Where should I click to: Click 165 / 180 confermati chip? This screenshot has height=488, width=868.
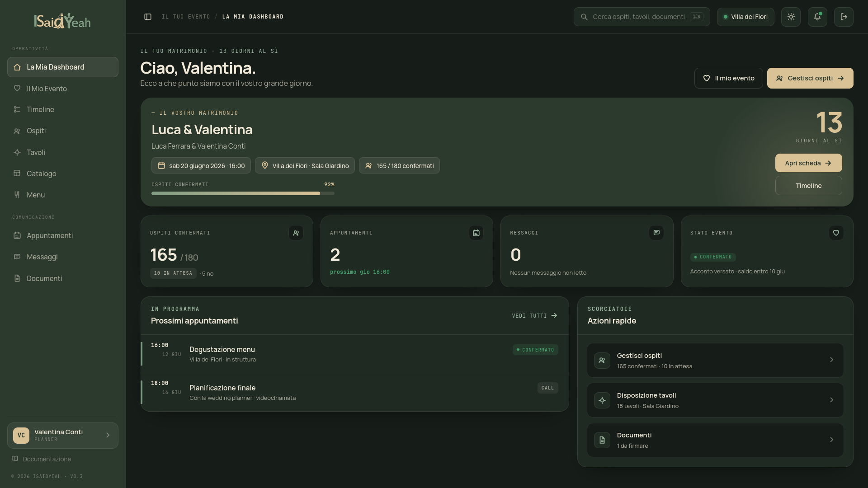[x=399, y=165]
